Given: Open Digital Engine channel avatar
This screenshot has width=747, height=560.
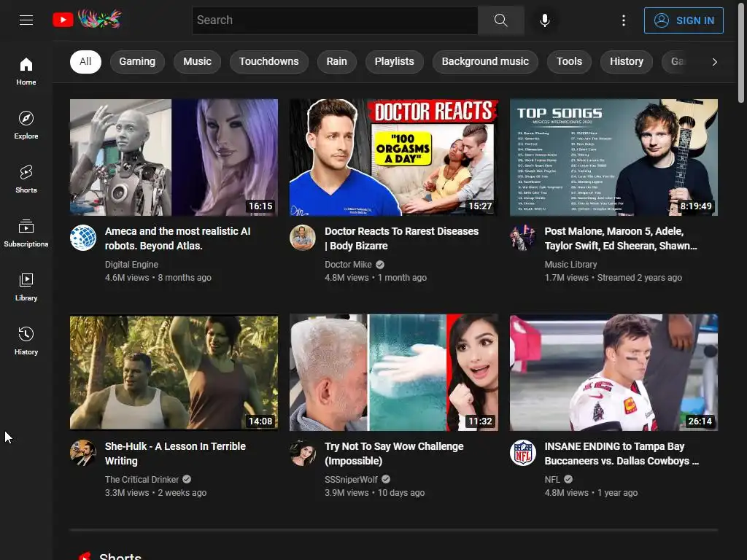Looking at the screenshot, I should [83, 237].
